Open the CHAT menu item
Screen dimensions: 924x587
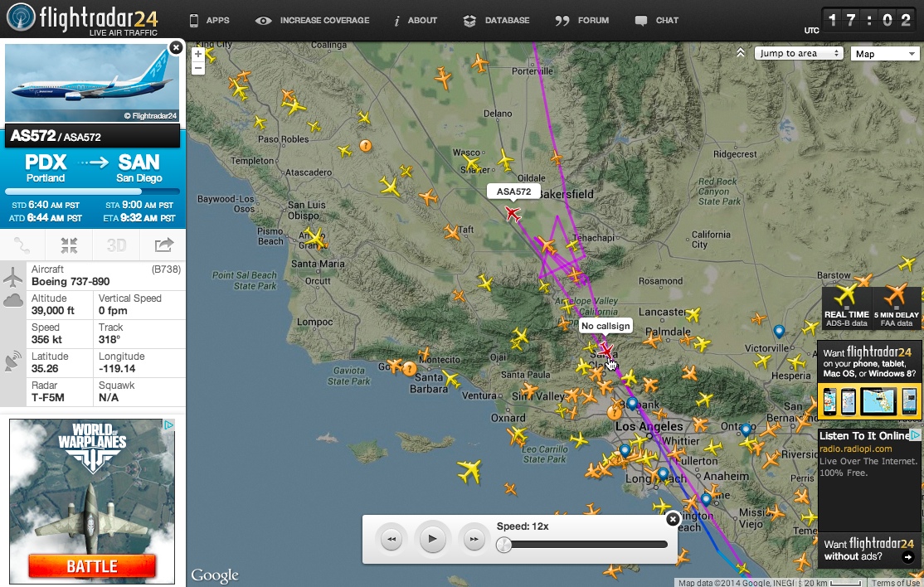[x=656, y=21]
